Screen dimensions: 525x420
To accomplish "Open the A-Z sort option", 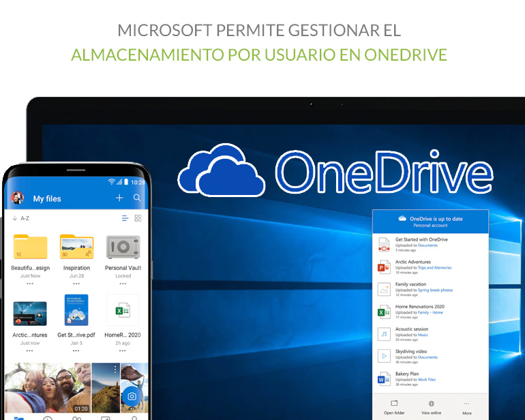I will pyautogui.click(x=21, y=218).
